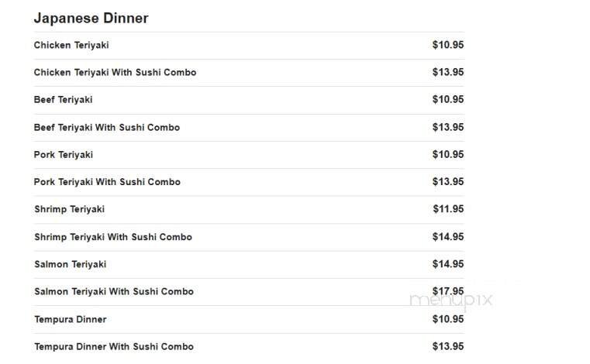Click the $10.95 Chicken Teriyaki price
Viewport: 590px width, 364px height.
tap(448, 45)
